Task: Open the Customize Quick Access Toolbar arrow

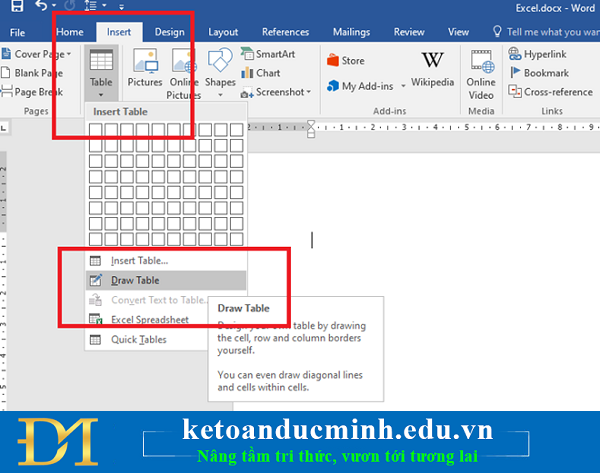Action: [121, 7]
